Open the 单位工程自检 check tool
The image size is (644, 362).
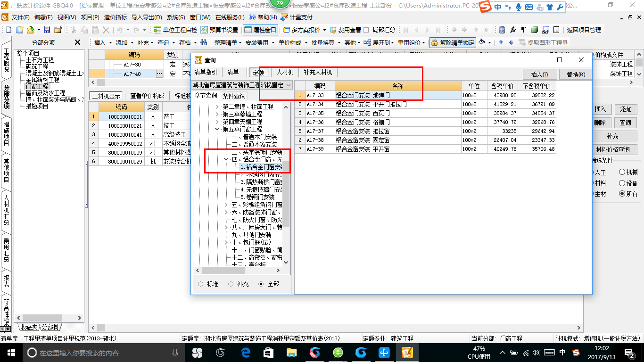click(176, 30)
